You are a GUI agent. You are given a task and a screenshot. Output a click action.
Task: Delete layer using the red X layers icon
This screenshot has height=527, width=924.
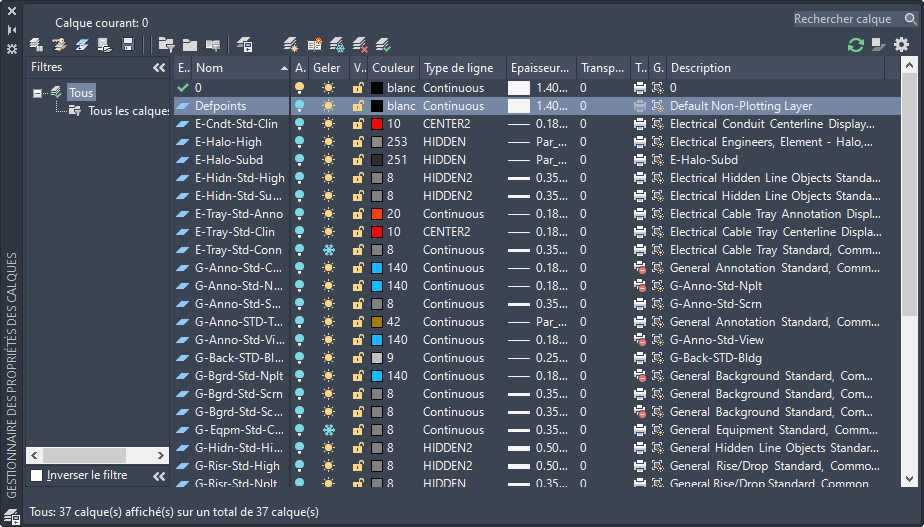[x=360, y=44]
